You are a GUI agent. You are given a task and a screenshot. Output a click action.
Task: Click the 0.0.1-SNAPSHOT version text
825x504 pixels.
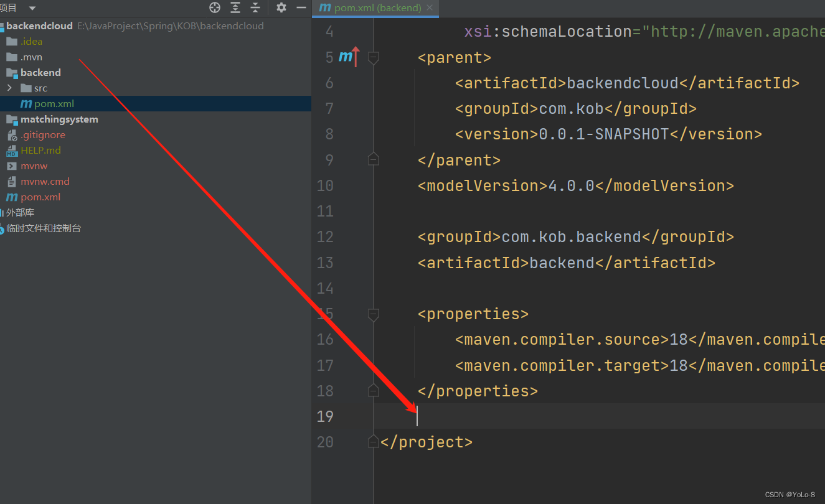(x=603, y=134)
